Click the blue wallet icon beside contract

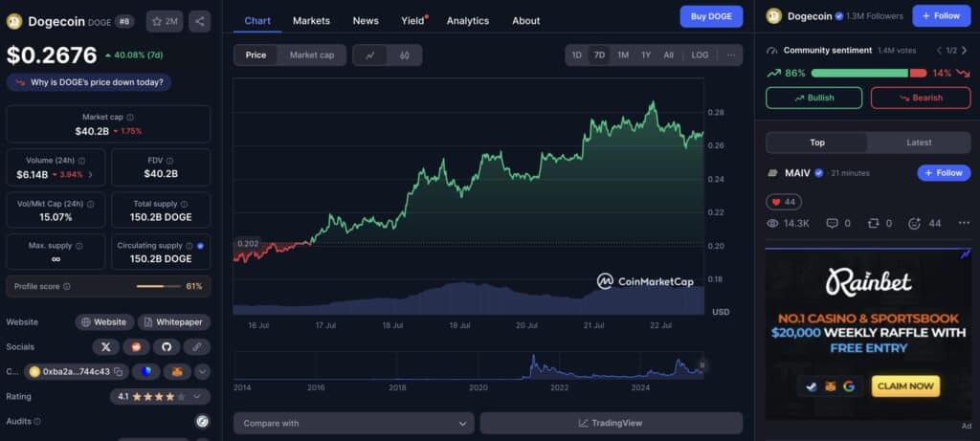tap(146, 372)
